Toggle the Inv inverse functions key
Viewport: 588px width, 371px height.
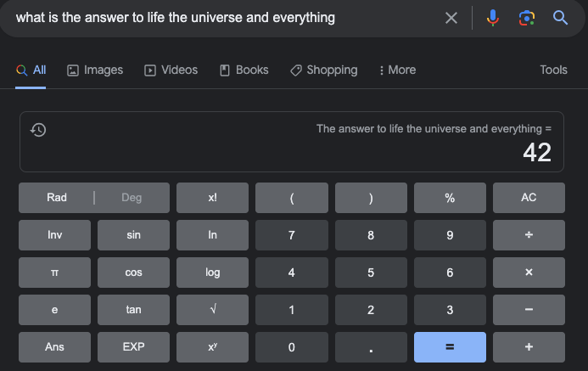point(54,235)
